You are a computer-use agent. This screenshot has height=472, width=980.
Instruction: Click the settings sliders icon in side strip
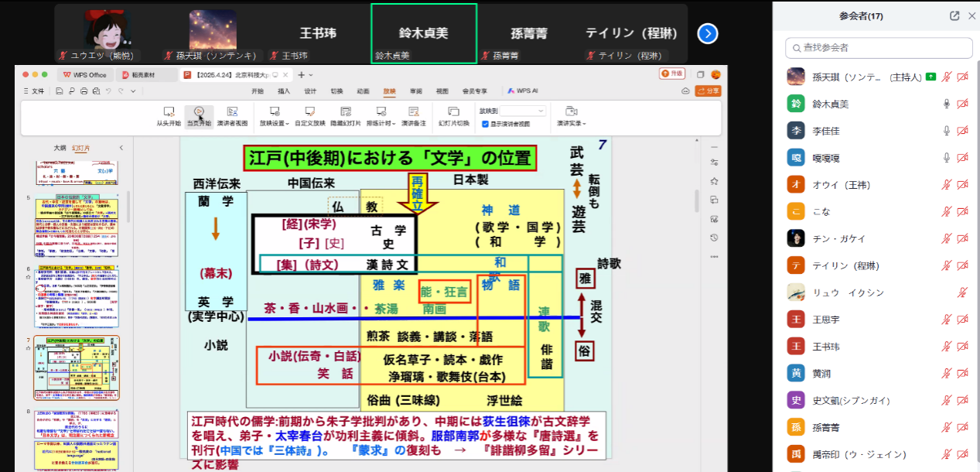click(x=714, y=162)
